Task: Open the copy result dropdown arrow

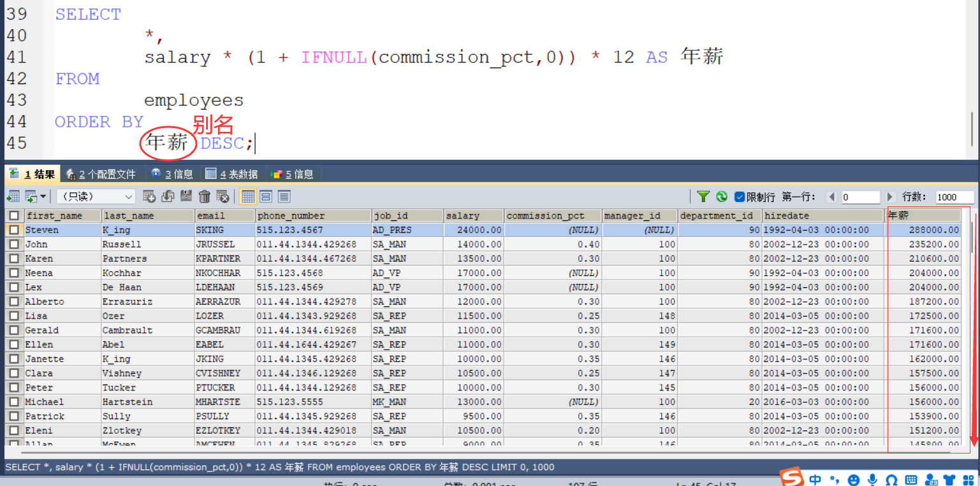Action: [43, 196]
